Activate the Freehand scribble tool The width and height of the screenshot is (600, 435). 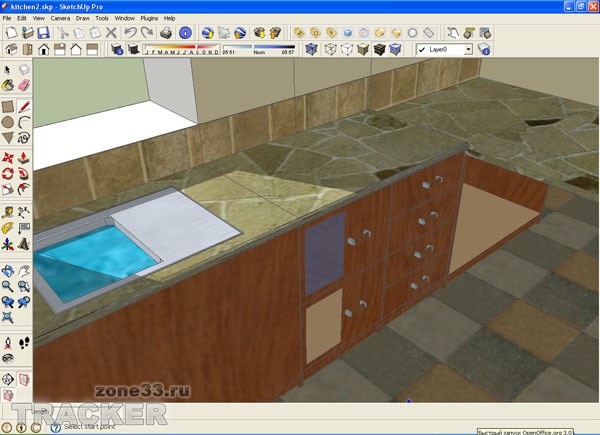click(x=24, y=138)
